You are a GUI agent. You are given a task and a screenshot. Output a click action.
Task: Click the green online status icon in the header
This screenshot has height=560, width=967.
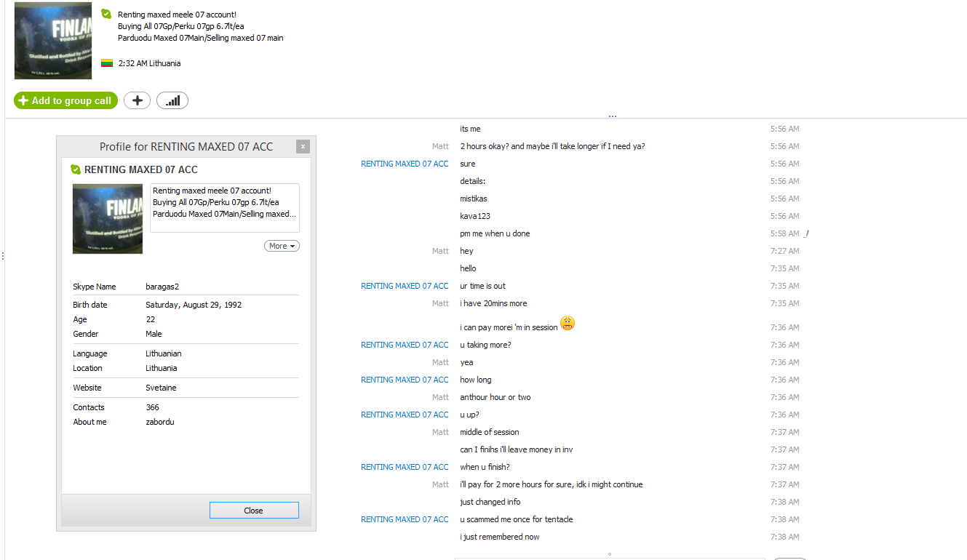coord(106,14)
